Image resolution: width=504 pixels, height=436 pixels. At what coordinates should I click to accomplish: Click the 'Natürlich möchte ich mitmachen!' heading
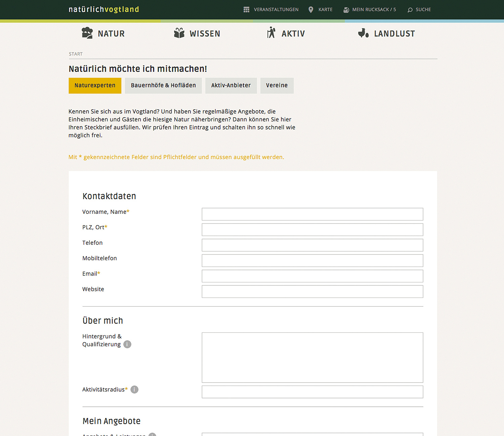(138, 69)
